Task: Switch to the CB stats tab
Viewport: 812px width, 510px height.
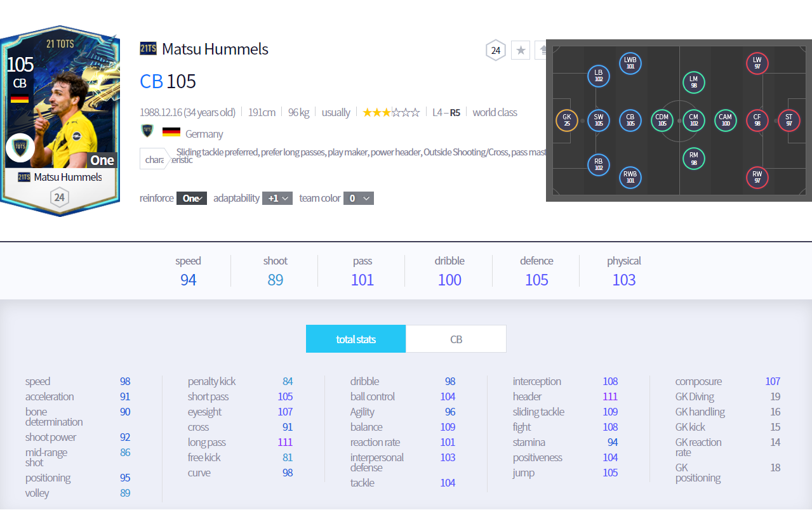Action: pyautogui.click(x=456, y=339)
